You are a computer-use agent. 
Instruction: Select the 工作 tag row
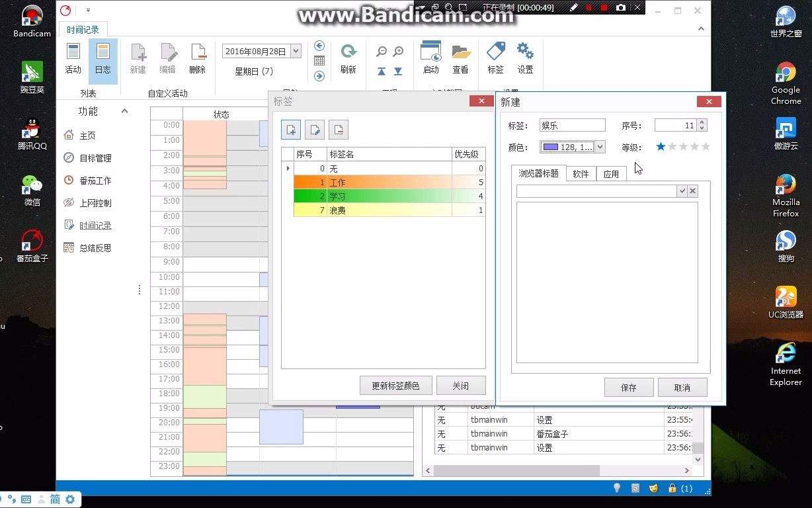pos(389,182)
